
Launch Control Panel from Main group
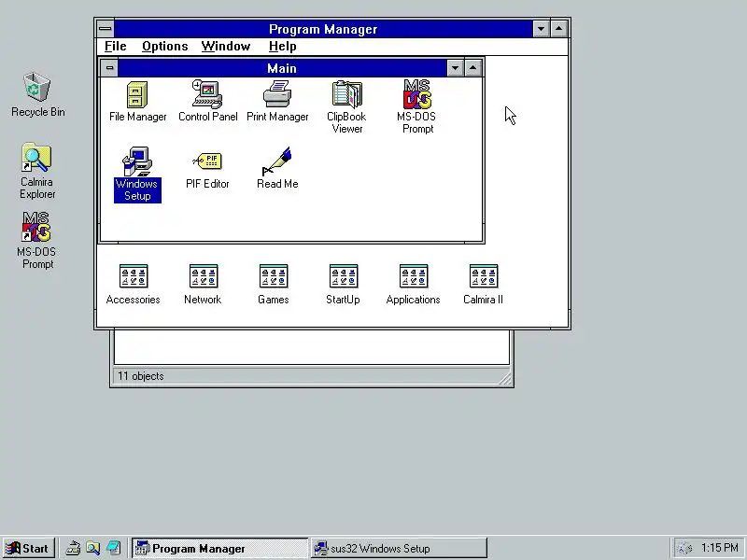pyautogui.click(x=207, y=102)
